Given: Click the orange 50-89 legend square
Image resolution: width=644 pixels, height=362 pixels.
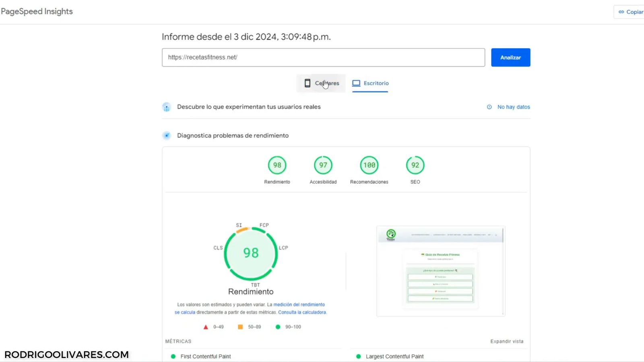Looking at the screenshot, I should pos(240,327).
